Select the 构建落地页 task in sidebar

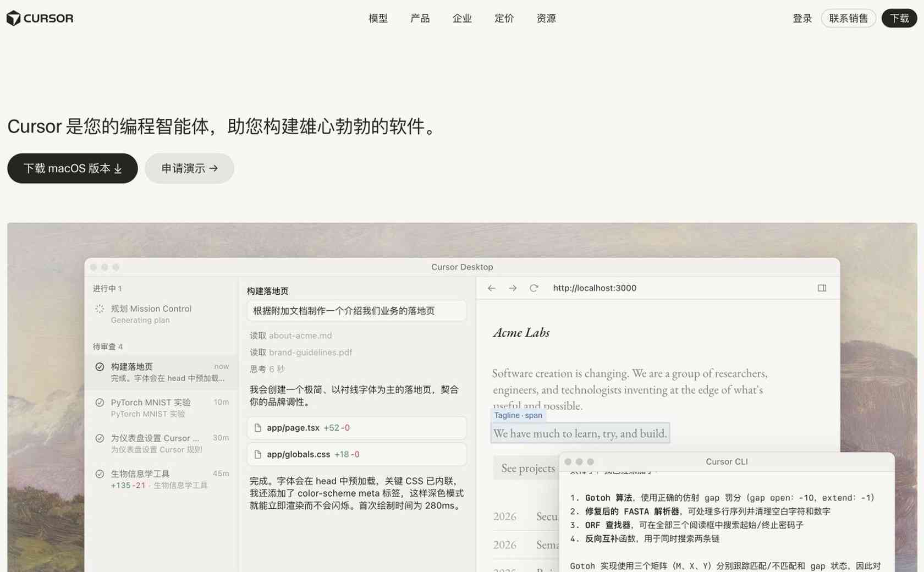click(162, 372)
